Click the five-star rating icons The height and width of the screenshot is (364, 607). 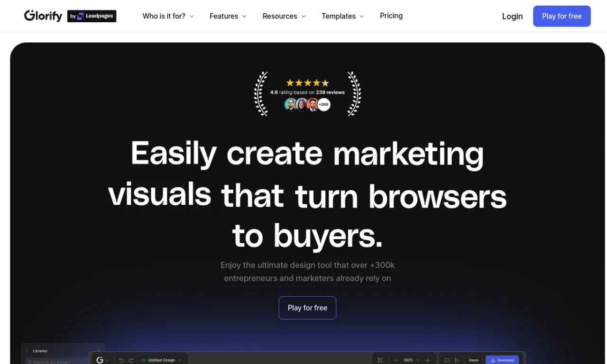point(307,83)
